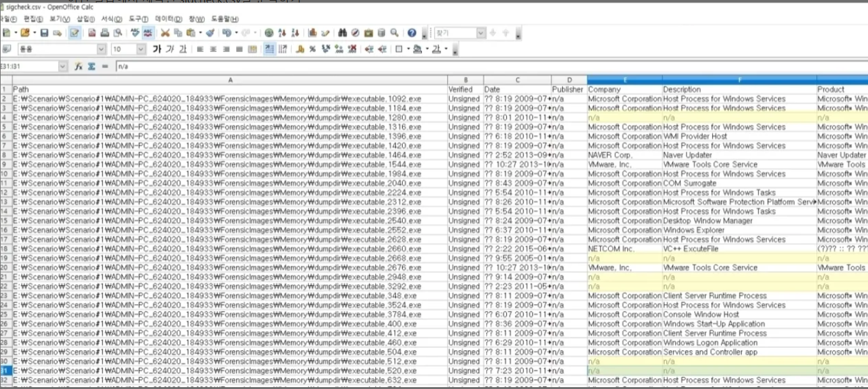Open the Help question mark icon
The width and height of the screenshot is (868, 389).
click(412, 33)
